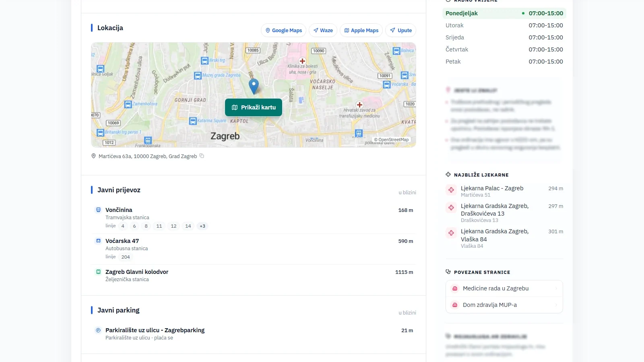Click the Prikaži kartu button

[x=254, y=107]
